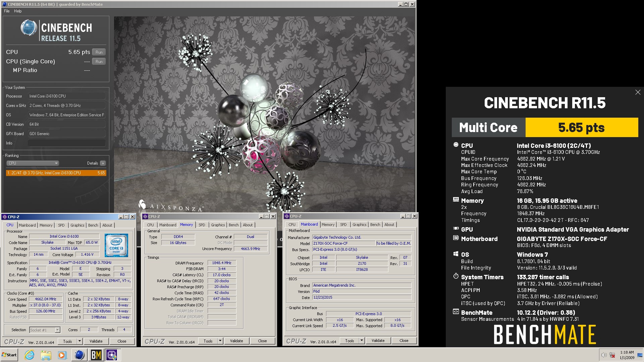This screenshot has width=644, height=362.
Task: Click the BenchMate CPU section icon
Action: click(x=456, y=145)
